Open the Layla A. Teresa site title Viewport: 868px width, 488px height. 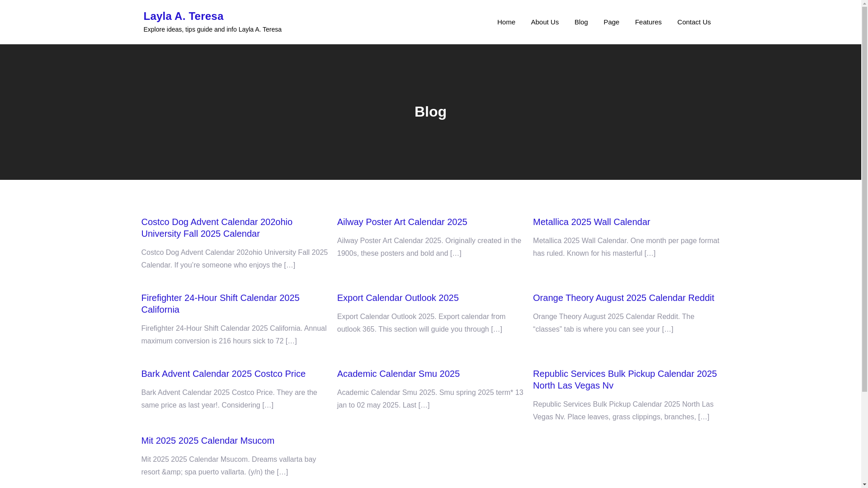click(x=183, y=16)
